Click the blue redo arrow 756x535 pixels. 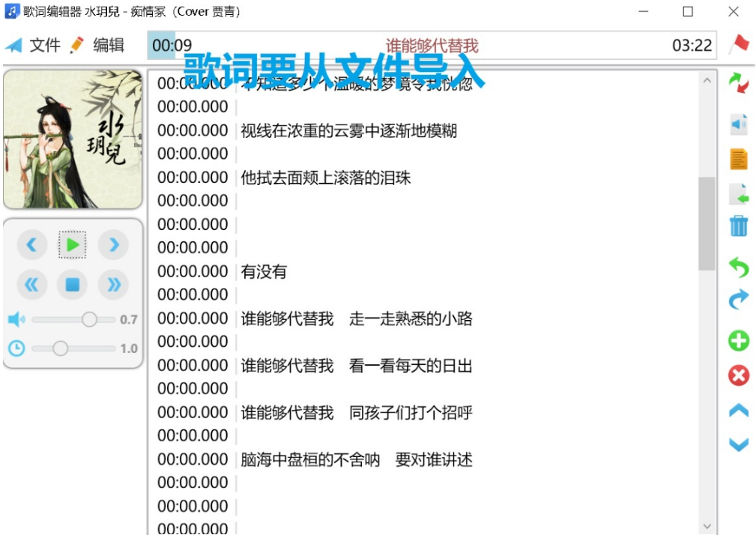pos(739,300)
